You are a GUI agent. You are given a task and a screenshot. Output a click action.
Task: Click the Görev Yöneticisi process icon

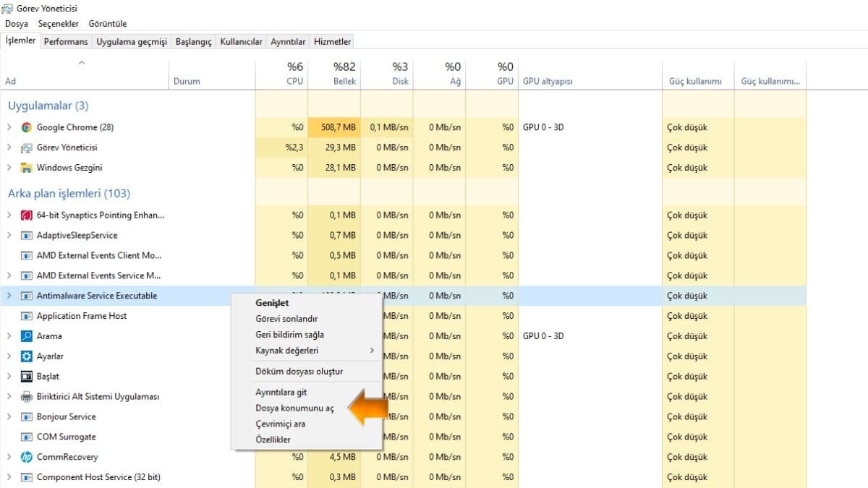pyautogui.click(x=27, y=147)
